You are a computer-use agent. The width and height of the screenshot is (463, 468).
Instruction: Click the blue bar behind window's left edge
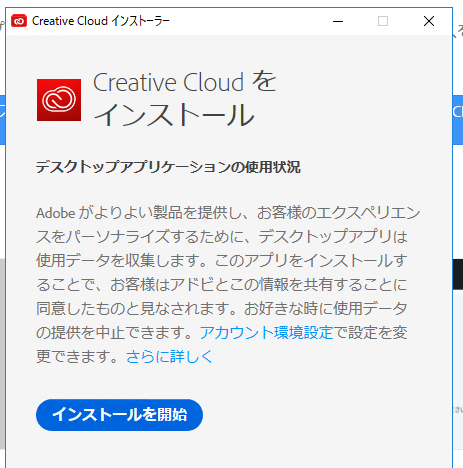pos(2,120)
